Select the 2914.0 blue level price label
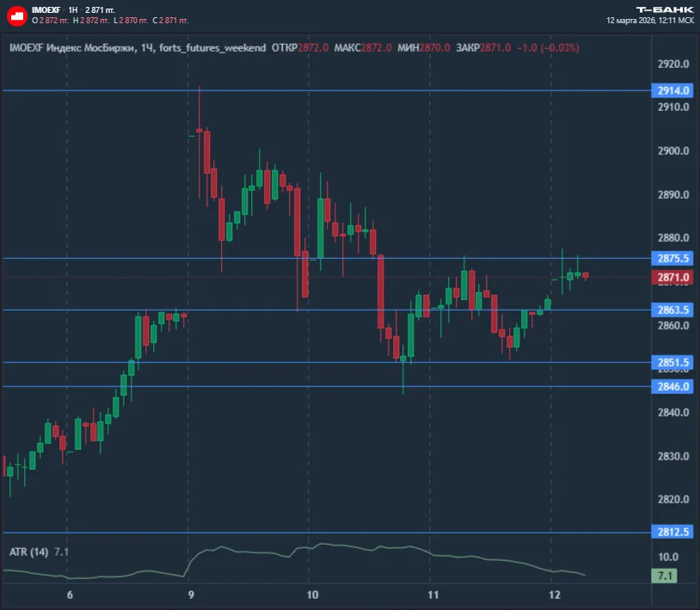Image resolution: width=700 pixels, height=610 pixels. pos(672,90)
